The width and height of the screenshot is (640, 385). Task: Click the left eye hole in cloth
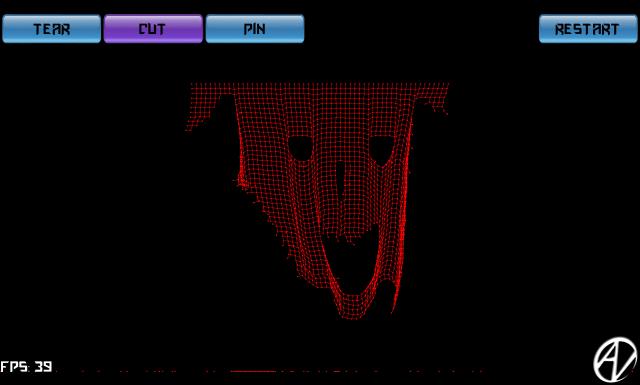point(301,148)
